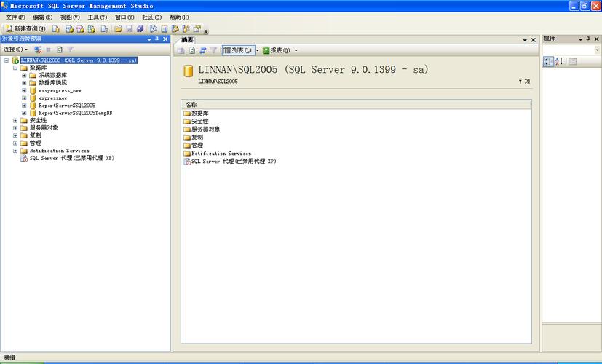Expand the easyexpress_new database node
This screenshot has width=602, height=364.
click(x=24, y=90)
